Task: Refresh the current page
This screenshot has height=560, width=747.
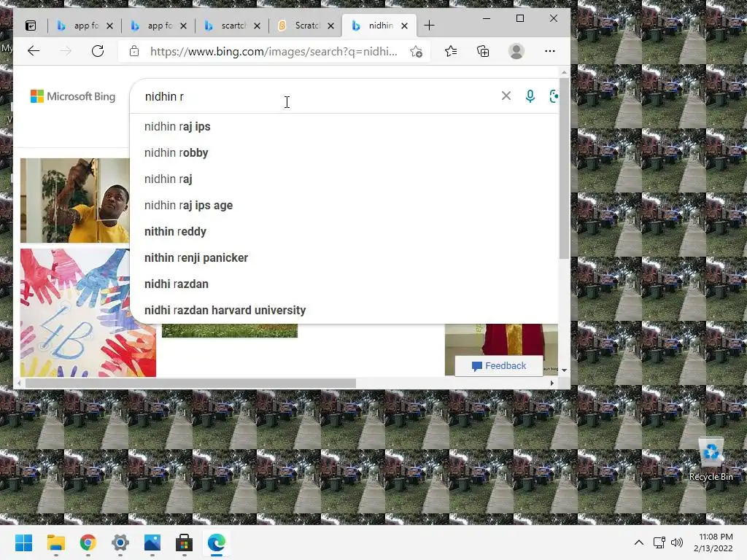Action: click(x=98, y=51)
